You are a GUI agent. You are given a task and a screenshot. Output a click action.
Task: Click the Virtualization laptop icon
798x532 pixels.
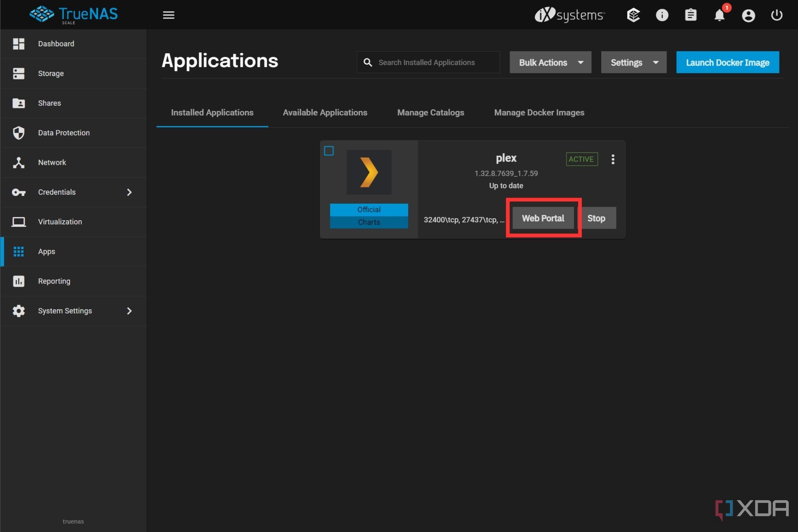pos(18,222)
